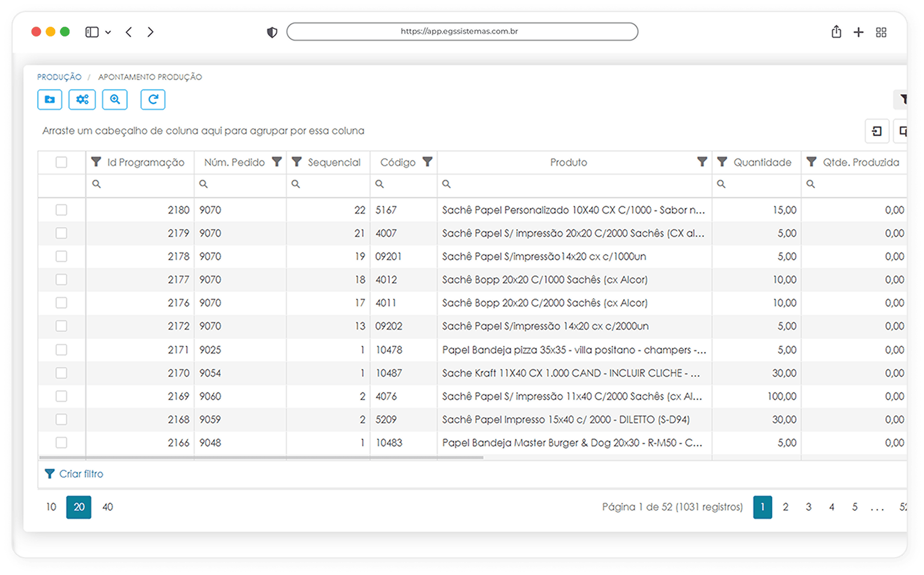This screenshot has width=924, height=575.
Task: Click the browser address bar
Action: tap(462, 31)
